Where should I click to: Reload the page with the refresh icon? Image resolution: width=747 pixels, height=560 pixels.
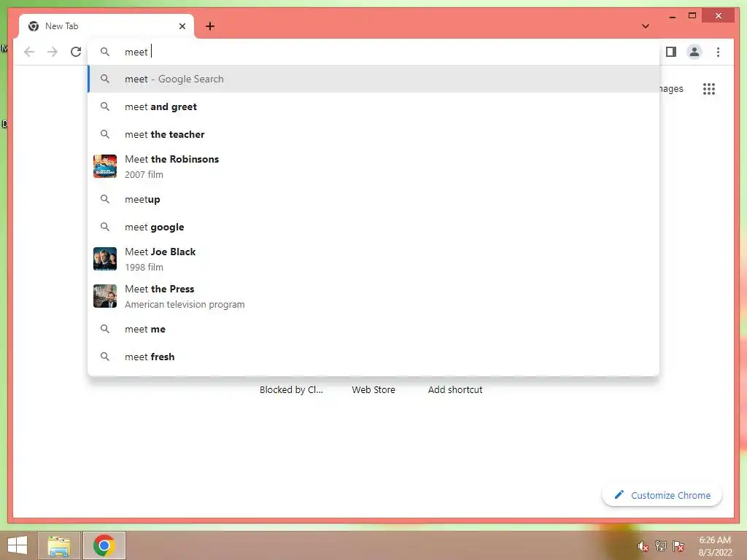coord(76,52)
